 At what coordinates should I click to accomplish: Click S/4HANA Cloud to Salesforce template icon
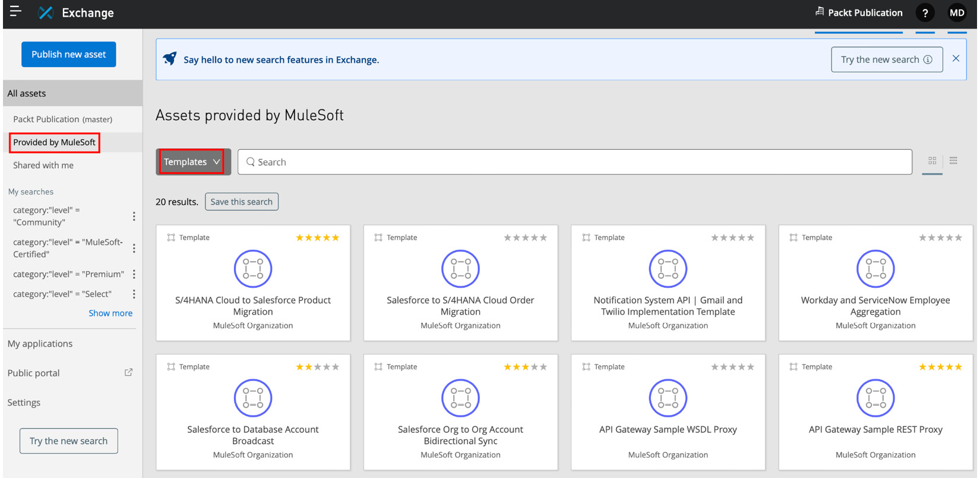[253, 268]
